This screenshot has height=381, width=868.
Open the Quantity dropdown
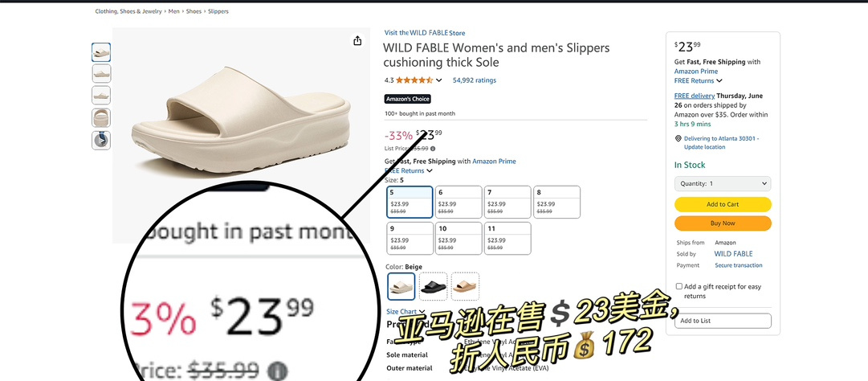coord(723,183)
